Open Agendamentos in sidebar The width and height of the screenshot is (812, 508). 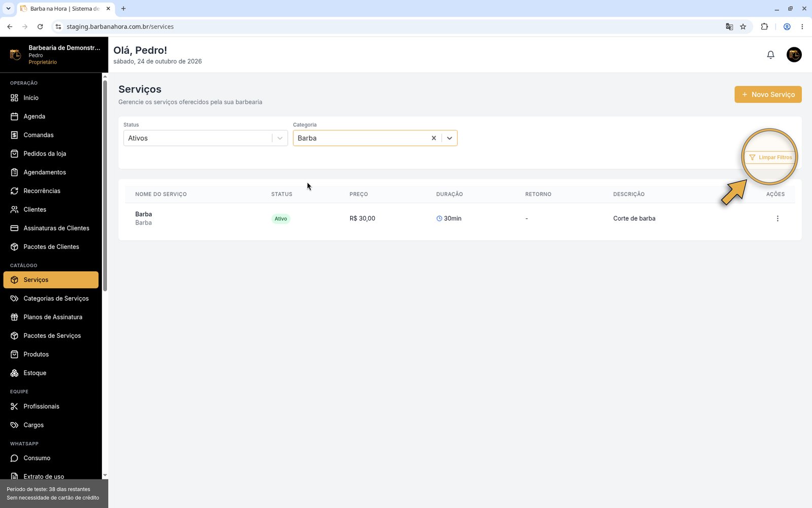tap(51, 172)
